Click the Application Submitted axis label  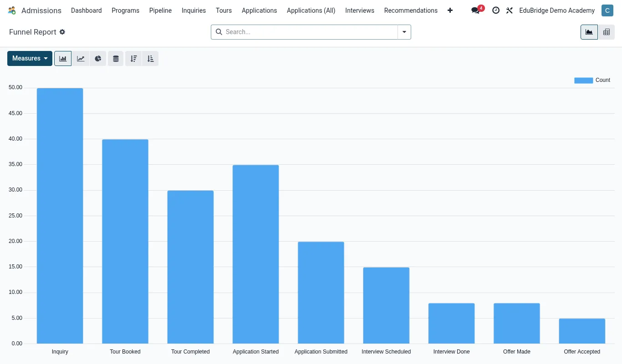[321, 352]
